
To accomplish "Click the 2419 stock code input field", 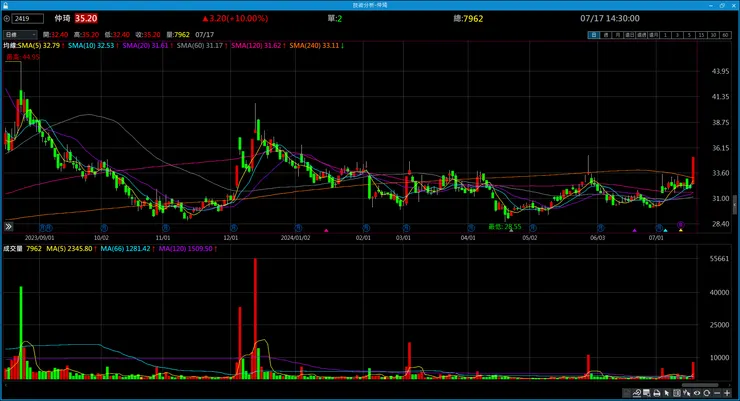I will click(x=28, y=18).
